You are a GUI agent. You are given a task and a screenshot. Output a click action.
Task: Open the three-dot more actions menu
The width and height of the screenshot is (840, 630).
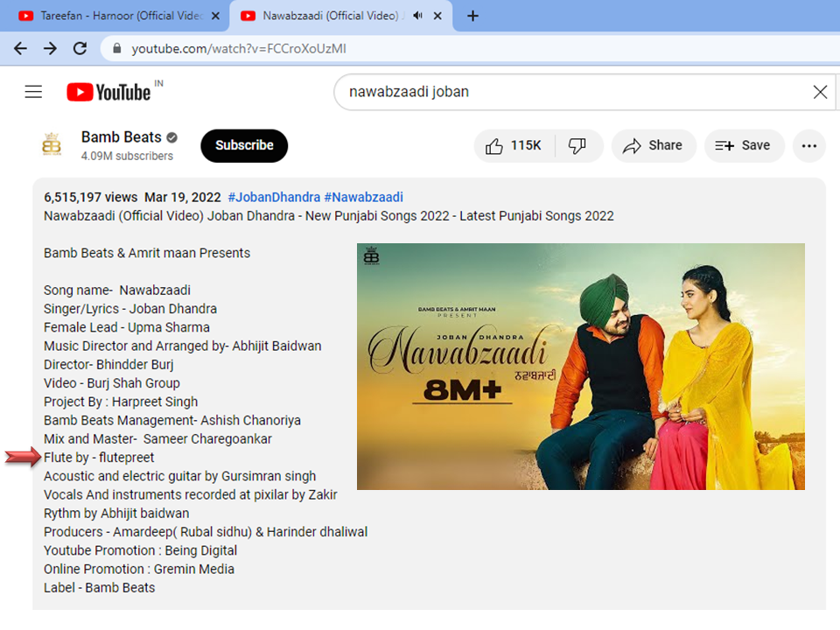[x=808, y=146]
